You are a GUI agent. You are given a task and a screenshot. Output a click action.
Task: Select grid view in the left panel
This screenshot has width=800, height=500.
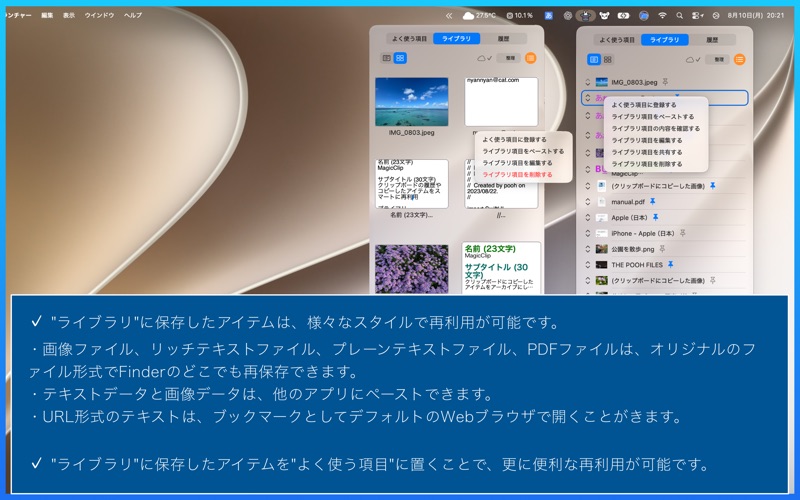click(x=400, y=58)
